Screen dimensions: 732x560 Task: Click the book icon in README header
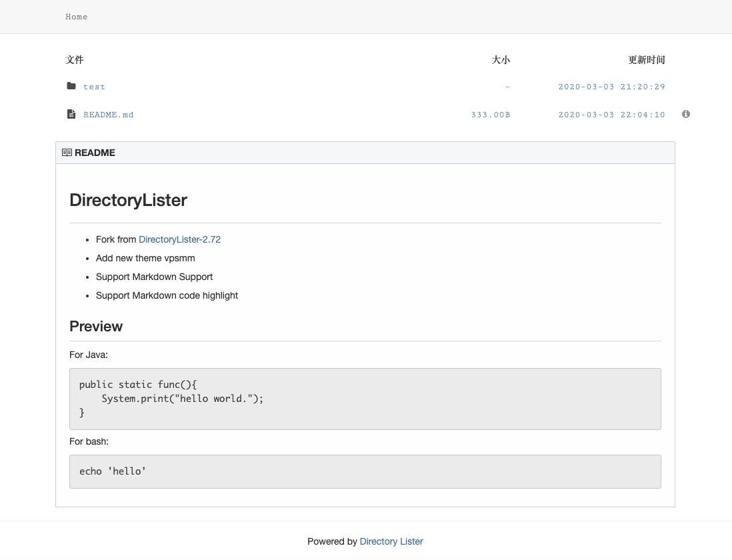67,153
